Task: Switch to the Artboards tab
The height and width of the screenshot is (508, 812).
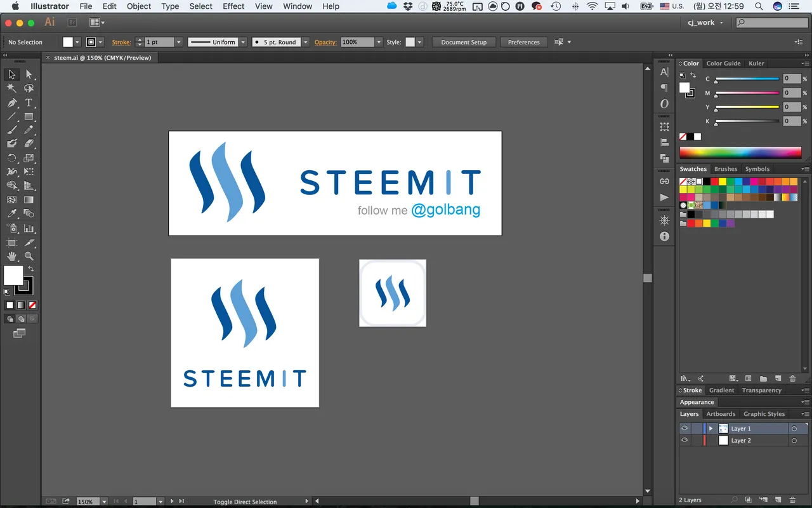Action: 721,414
